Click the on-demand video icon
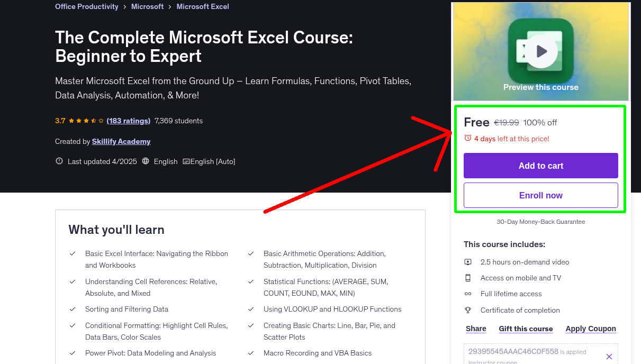This screenshot has width=641, height=364. coord(468,261)
